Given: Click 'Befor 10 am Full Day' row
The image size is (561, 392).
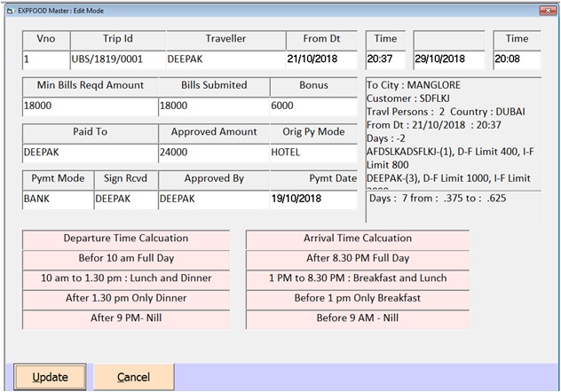Looking at the screenshot, I should (x=126, y=260).
